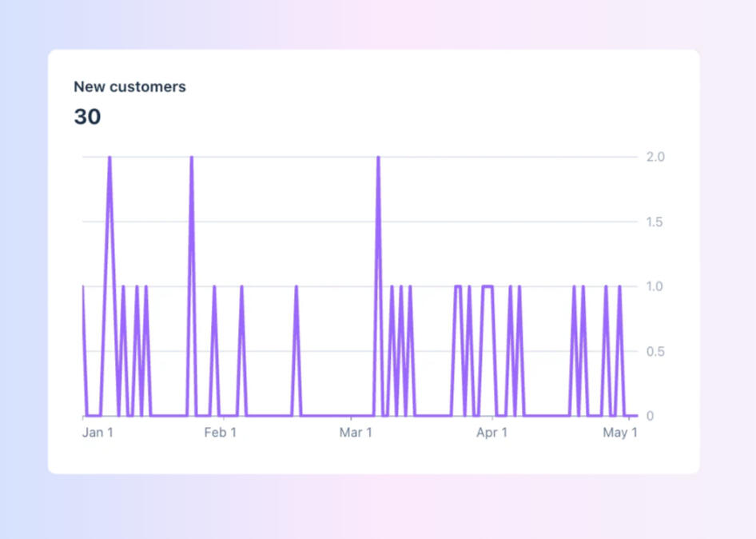Click the "New customers" chart title
The image size is (756, 539).
tap(129, 87)
